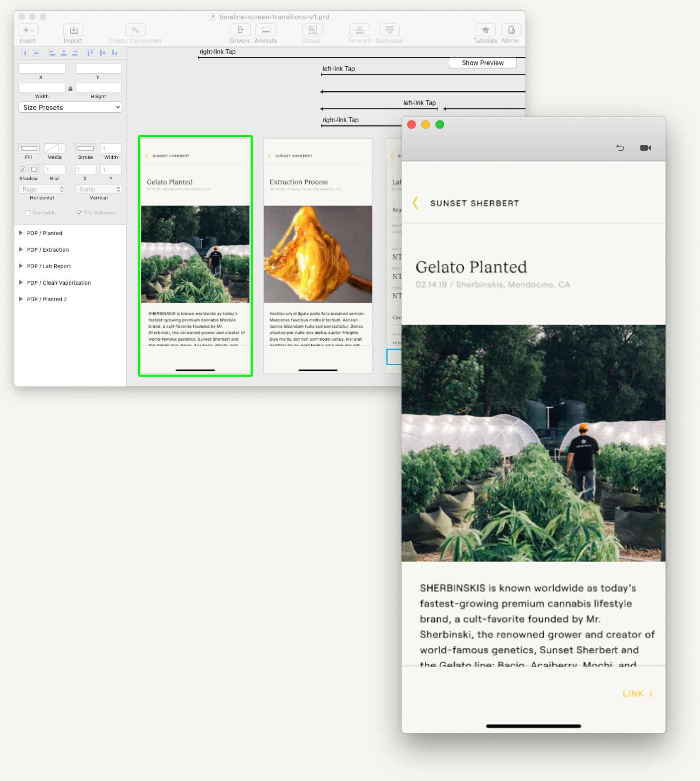Click the Forward arrange icon
Image resolution: width=700 pixels, height=781 pixels.
point(360,30)
